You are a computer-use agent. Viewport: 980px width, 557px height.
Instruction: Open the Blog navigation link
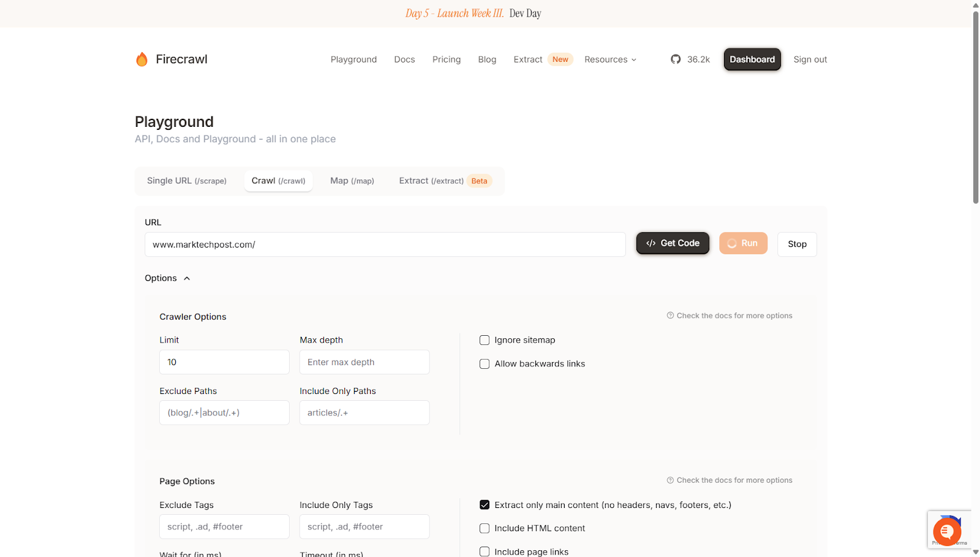pyautogui.click(x=488, y=59)
